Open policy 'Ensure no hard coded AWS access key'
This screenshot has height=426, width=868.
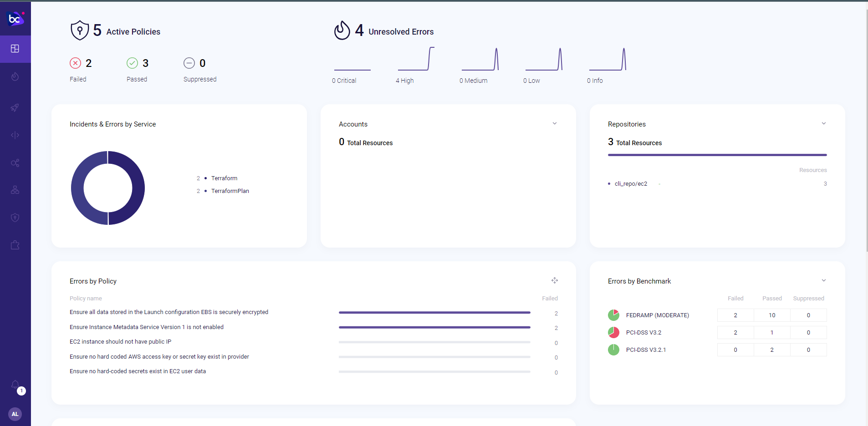pyautogui.click(x=159, y=357)
